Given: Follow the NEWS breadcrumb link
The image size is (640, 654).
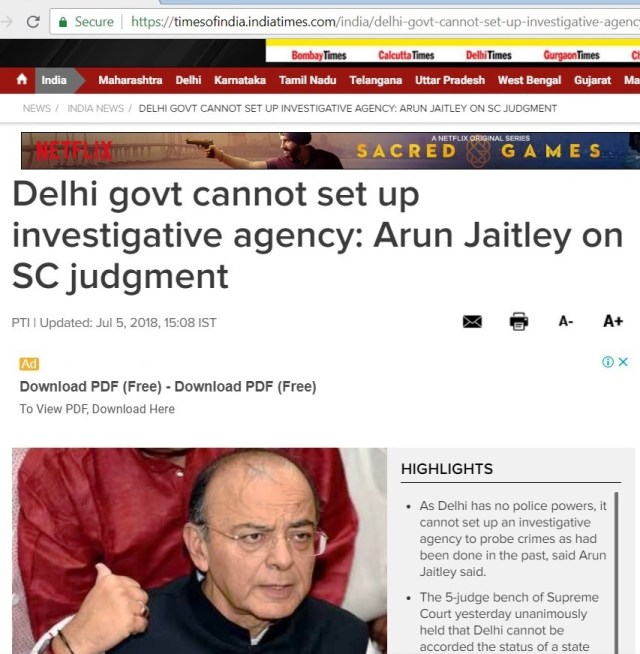Looking at the screenshot, I should [37, 108].
